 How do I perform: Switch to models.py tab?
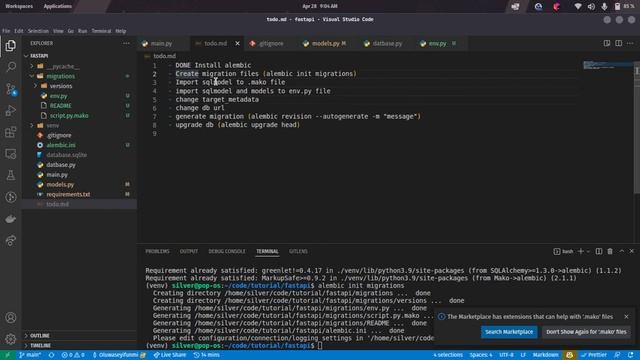coord(326,43)
